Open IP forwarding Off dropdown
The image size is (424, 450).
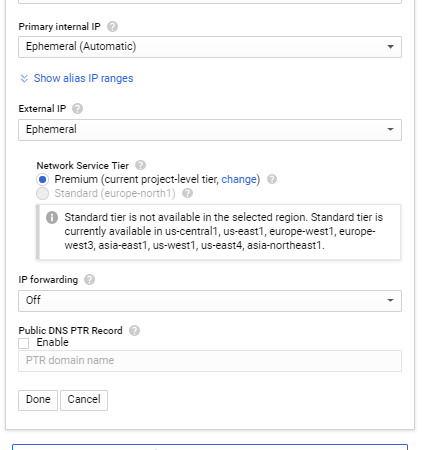(210, 301)
